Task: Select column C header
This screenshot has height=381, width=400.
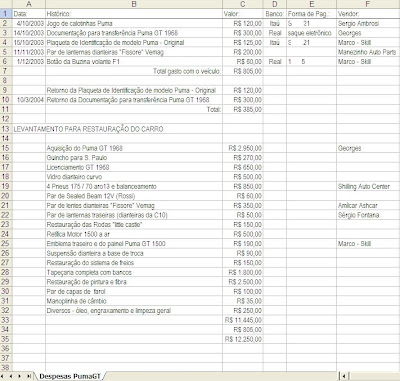Action: tap(243, 4)
